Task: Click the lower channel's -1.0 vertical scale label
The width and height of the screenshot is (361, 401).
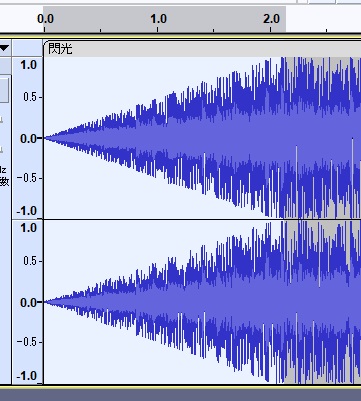Action: pos(27,376)
